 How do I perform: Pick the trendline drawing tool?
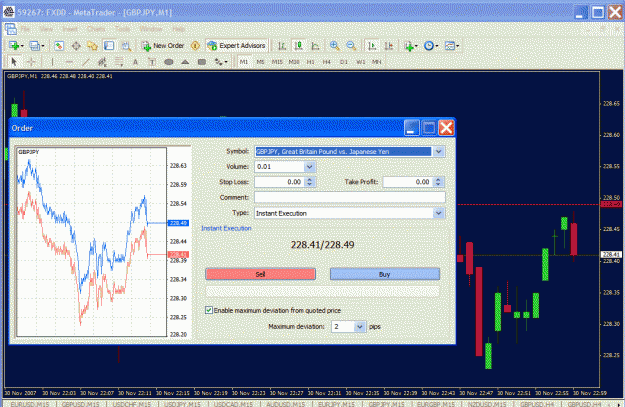point(86,62)
